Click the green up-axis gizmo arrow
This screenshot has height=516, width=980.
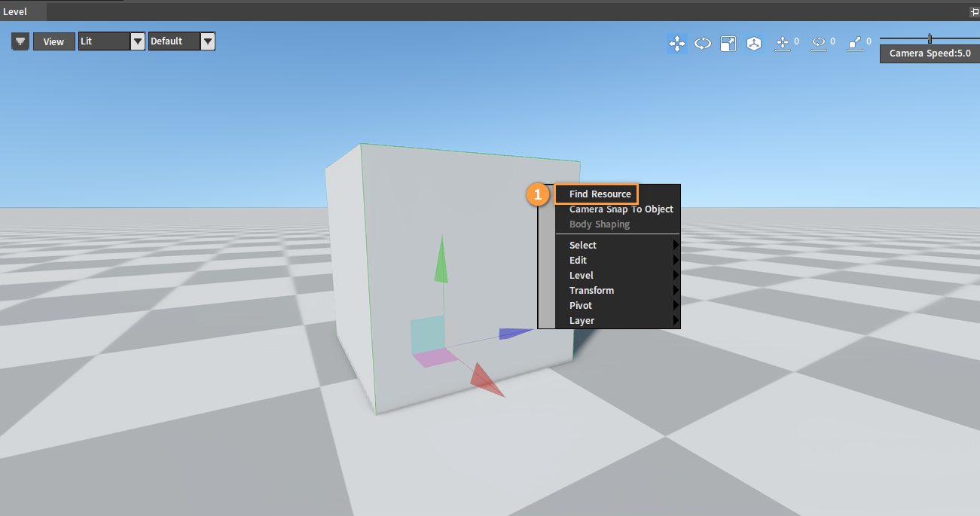441,259
